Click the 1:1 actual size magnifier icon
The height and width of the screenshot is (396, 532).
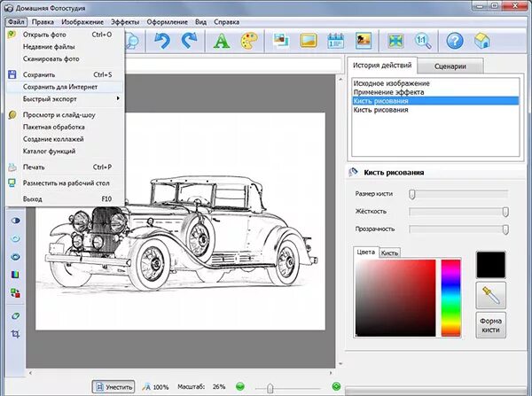pos(423,41)
